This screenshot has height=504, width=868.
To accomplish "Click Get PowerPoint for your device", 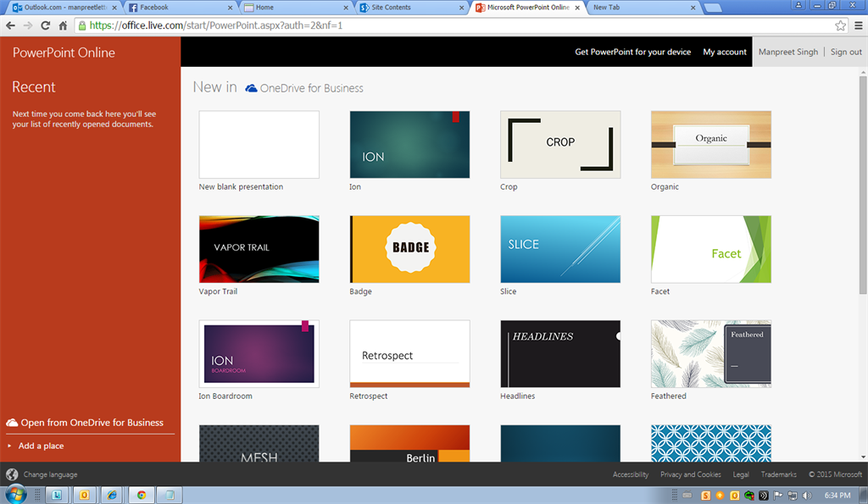I will pyautogui.click(x=632, y=52).
